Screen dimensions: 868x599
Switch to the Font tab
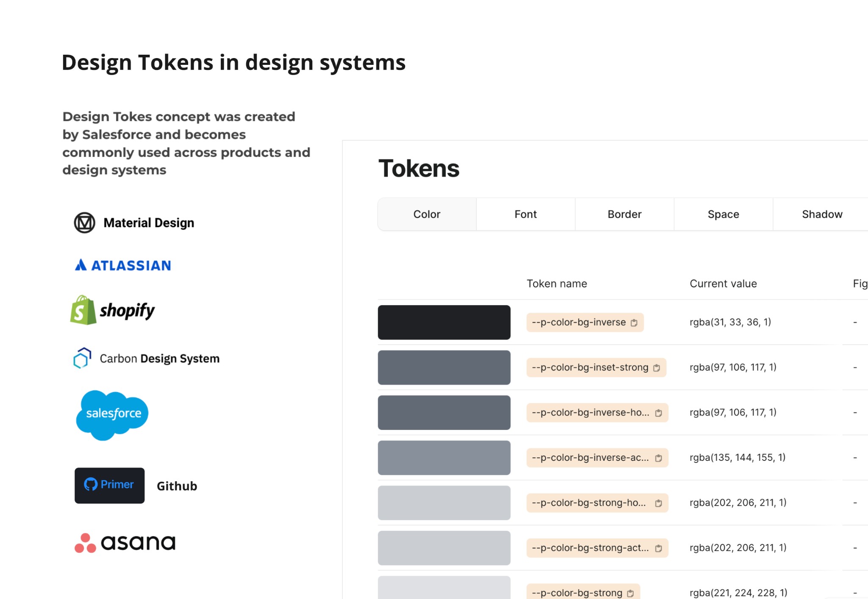525,214
